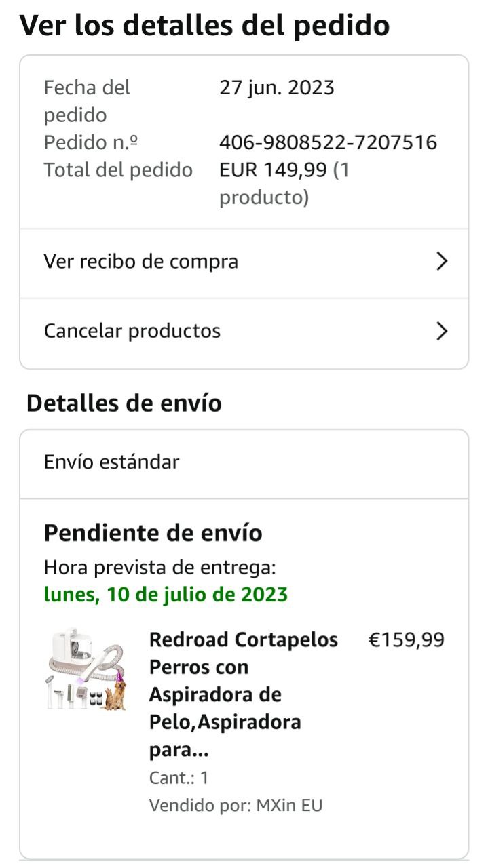
Task: Open the Redroad Cortapelos Perros product title
Action: click(x=243, y=695)
